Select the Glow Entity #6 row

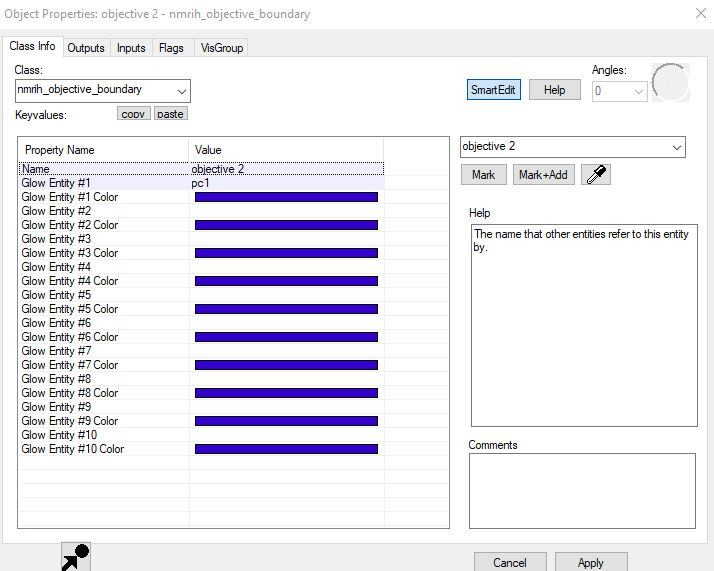click(201, 323)
